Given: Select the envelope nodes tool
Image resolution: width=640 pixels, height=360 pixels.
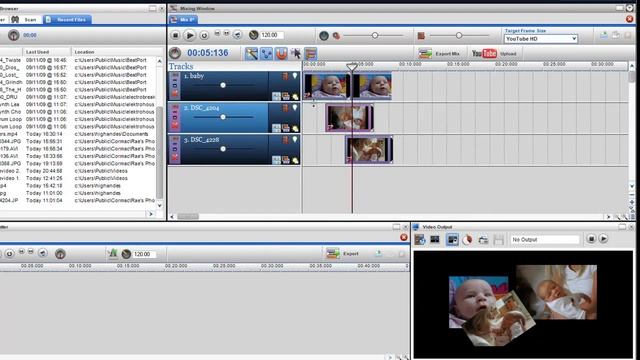Looking at the screenshot, I should point(266,53).
